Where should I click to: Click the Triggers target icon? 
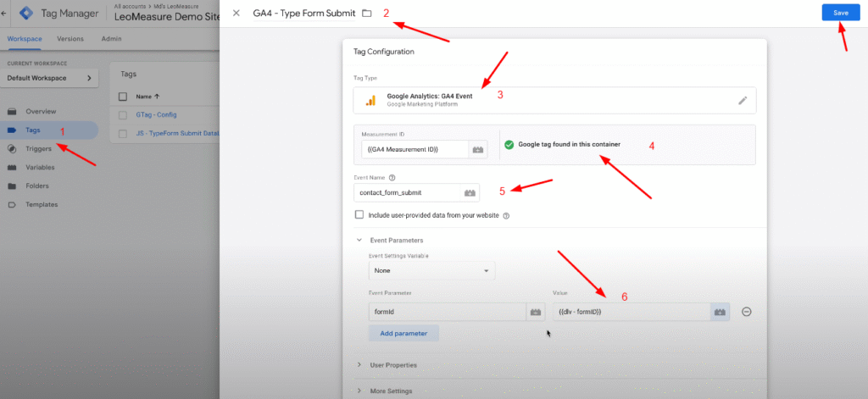(x=12, y=148)
